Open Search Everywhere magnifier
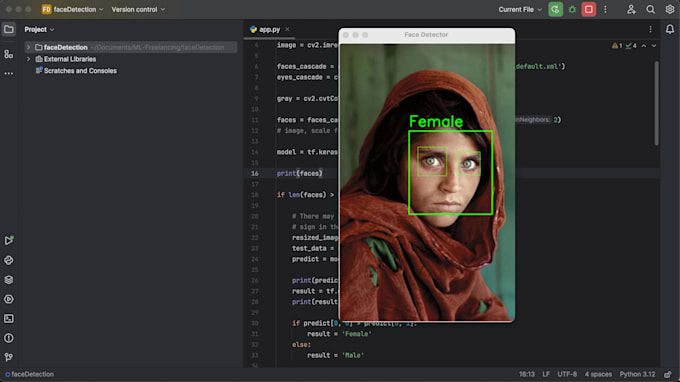Image resolution: width=680 pixels, height=382 pixels. (651, 10)
